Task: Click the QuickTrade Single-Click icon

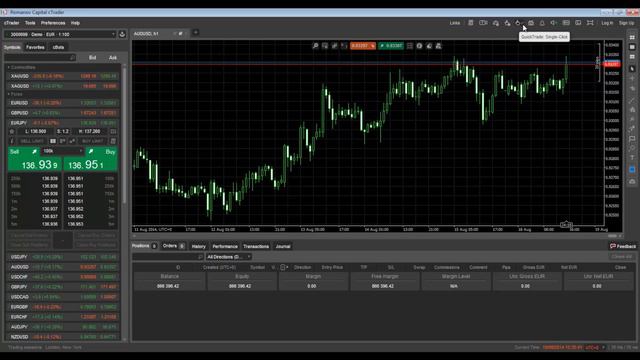Action: [518, 23]
